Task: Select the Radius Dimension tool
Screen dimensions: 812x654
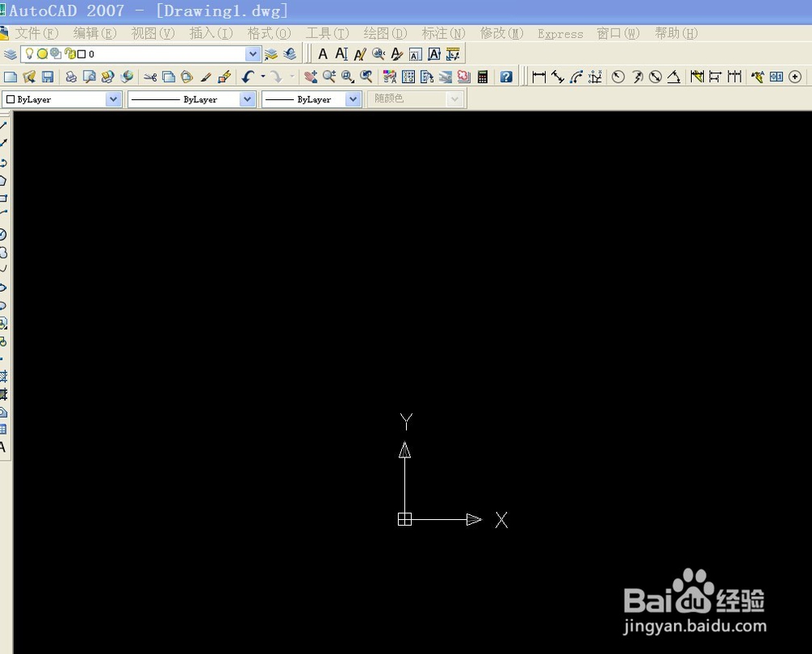Action: 618,77
